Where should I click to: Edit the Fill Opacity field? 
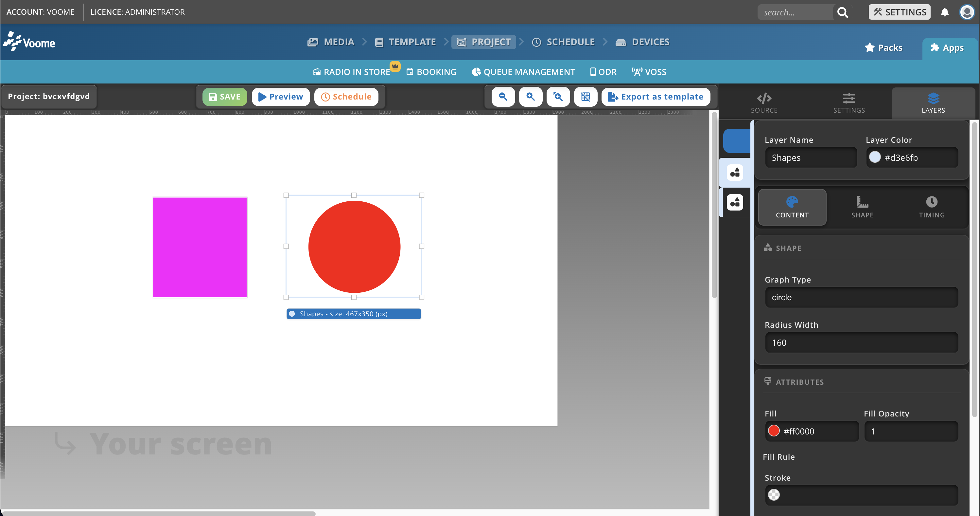(911, 431)
